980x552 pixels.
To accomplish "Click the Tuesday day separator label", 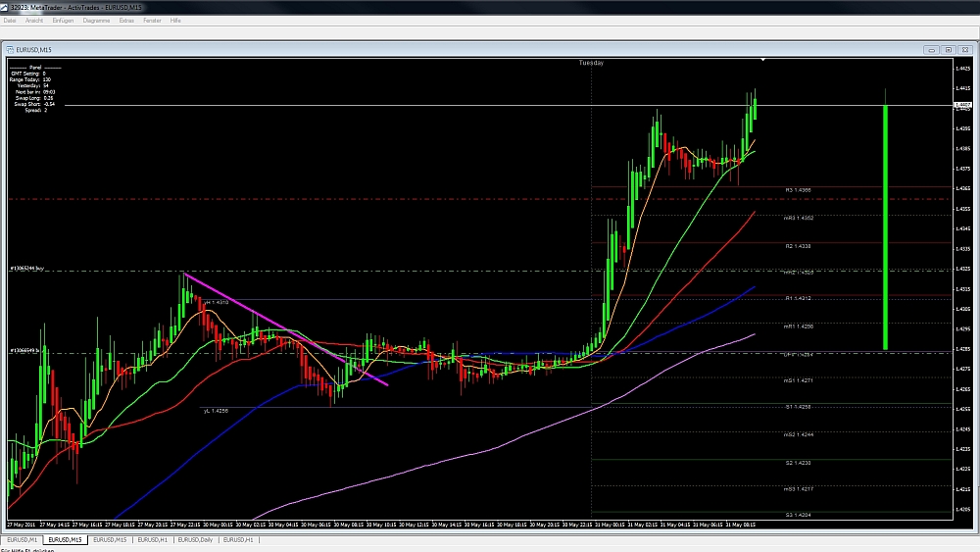I will pos(591,63).
